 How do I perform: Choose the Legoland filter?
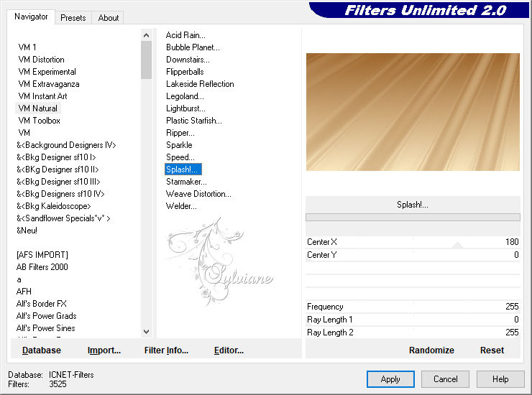coord(185,96)
